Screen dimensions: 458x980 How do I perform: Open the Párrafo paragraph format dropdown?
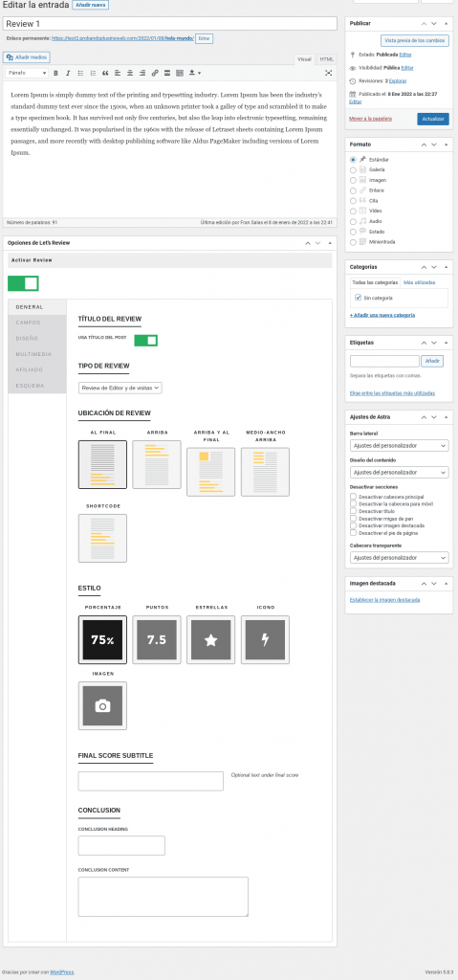[x=27, y=73]
